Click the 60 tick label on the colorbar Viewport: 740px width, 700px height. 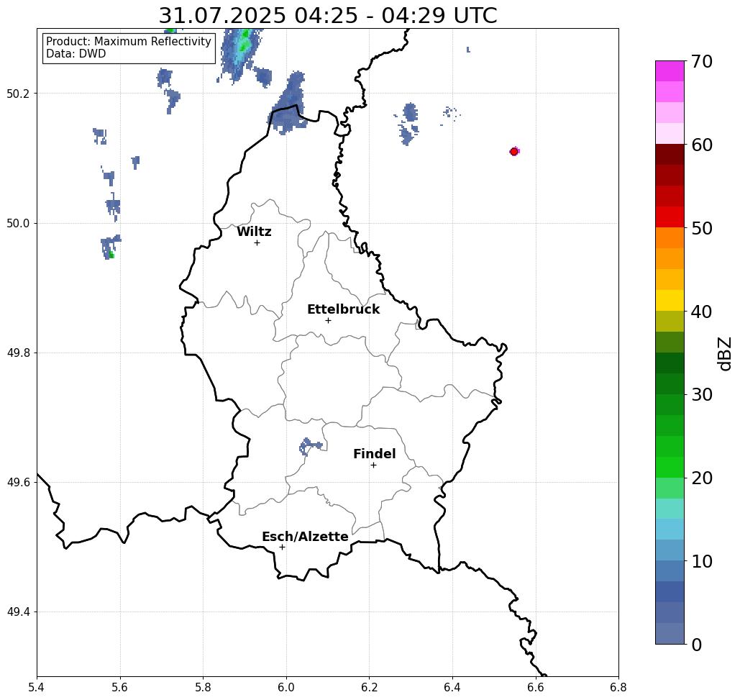point(702,145)
